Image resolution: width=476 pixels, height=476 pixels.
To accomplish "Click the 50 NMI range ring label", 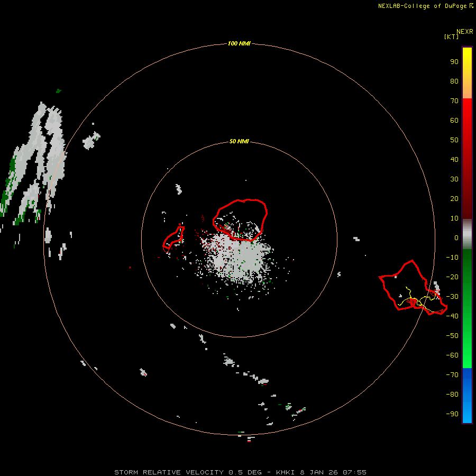I will pos(239,141).
